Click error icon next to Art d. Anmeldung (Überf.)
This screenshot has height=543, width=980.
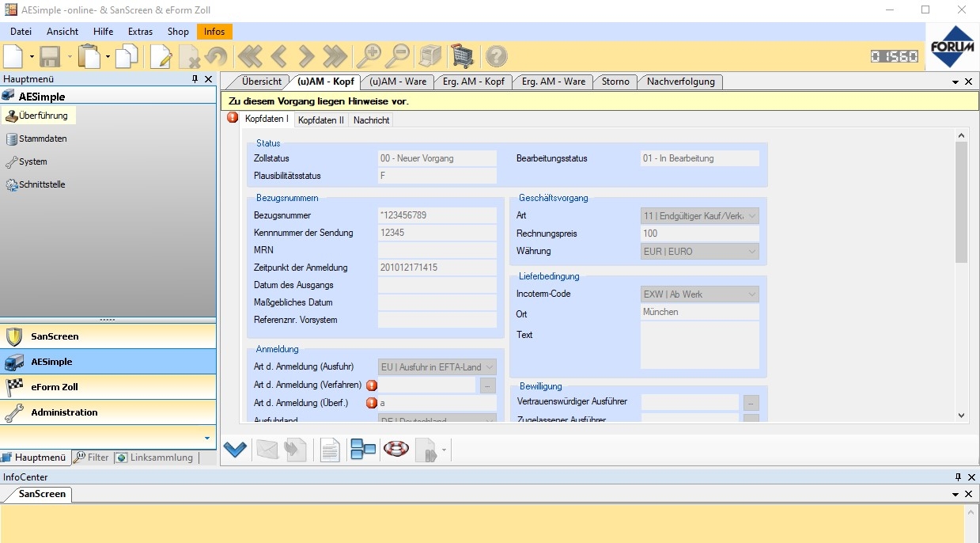pyautogui.click(x=372, y=403)
